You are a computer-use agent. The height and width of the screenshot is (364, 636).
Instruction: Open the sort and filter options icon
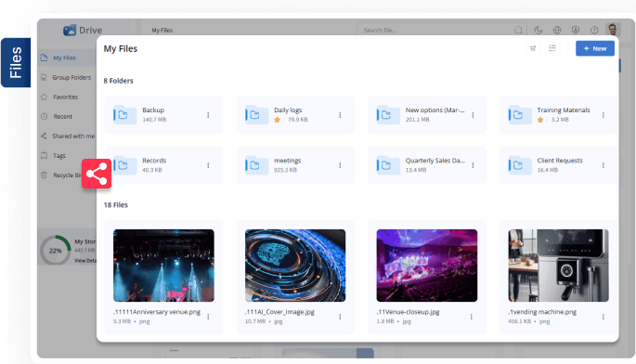coord(533,48)
